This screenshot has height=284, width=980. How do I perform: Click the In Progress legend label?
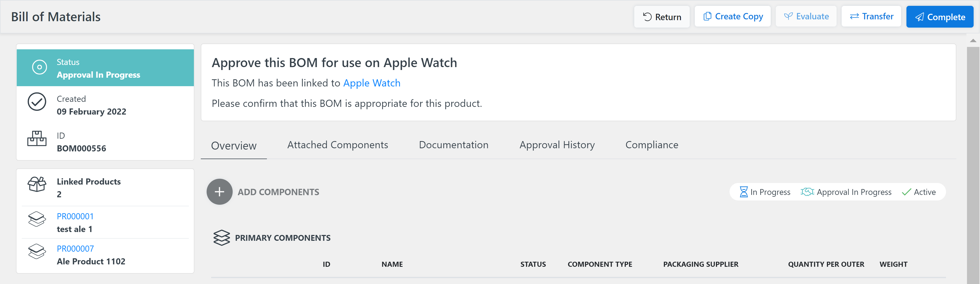point(770,192)
